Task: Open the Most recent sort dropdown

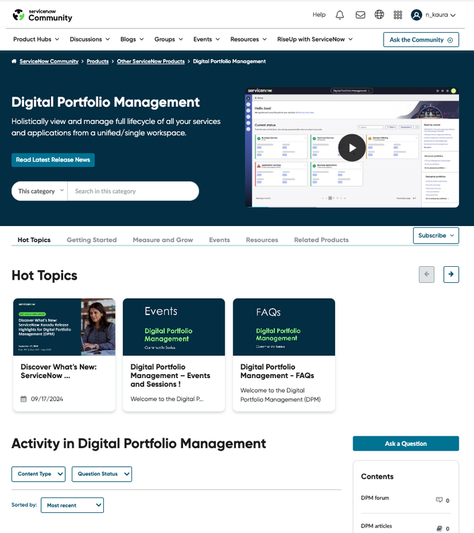Action: (72, 505)
